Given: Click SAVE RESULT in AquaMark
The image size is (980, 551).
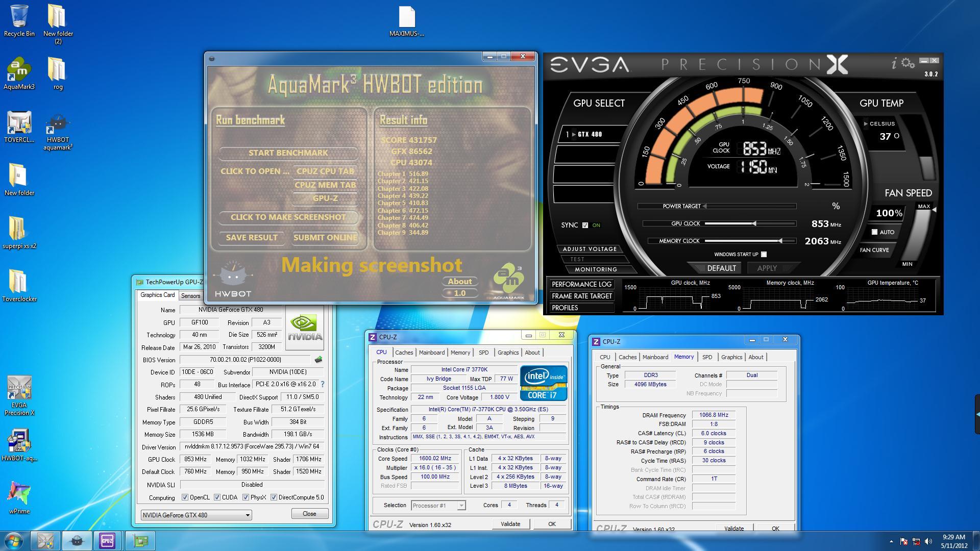Looking at the screenshot, I should coord(252,238).
